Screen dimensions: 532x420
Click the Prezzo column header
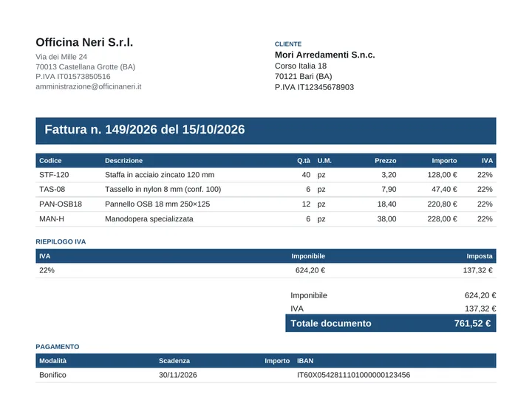point(385,161)
